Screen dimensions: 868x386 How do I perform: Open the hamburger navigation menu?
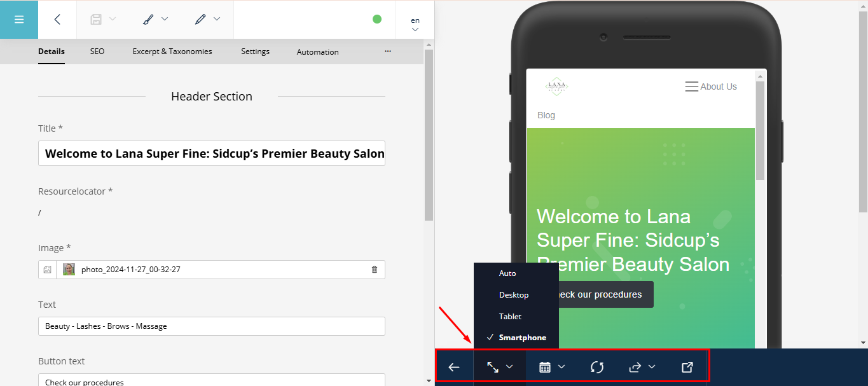pos(19,20)
